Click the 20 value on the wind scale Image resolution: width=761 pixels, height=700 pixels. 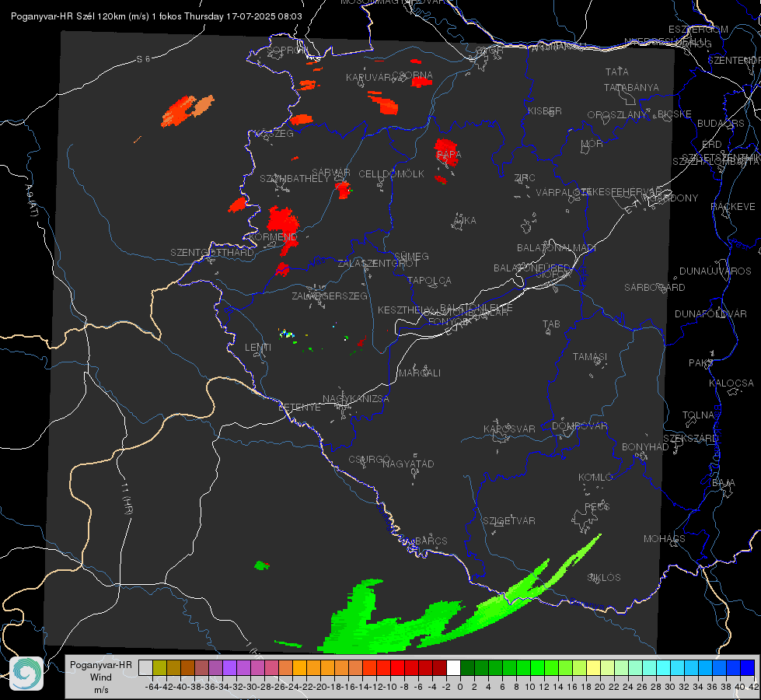pyautogui.click(x=600, y=687)
